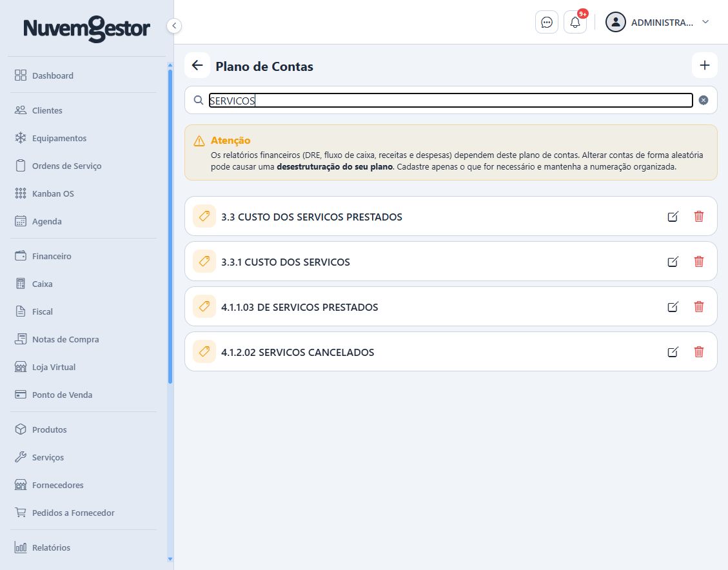Focus the search input field

click(450, 100)
